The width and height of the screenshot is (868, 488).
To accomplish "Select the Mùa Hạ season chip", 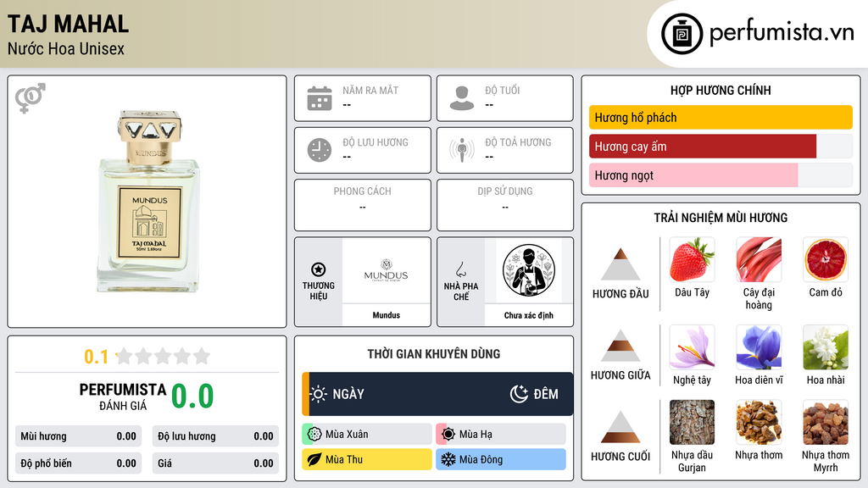I will point(501,434).
